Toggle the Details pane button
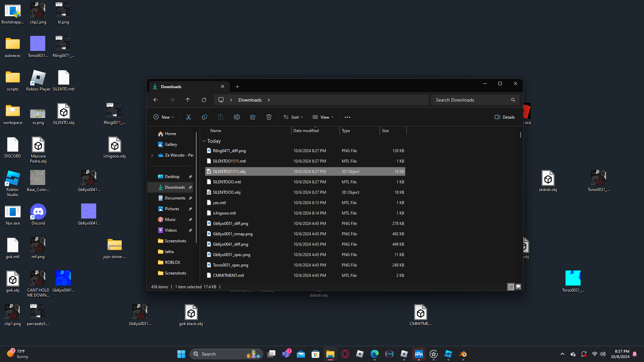Image resolution: width=644 pixels, height=362 pixels. point(504,117)
